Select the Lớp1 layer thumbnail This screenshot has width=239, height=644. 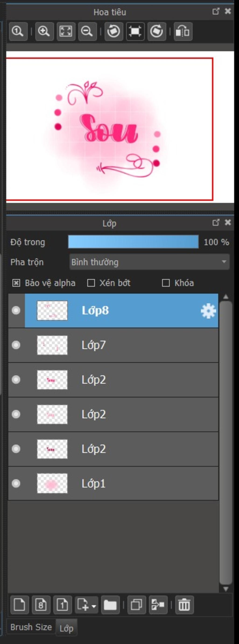tap(52, 483)
